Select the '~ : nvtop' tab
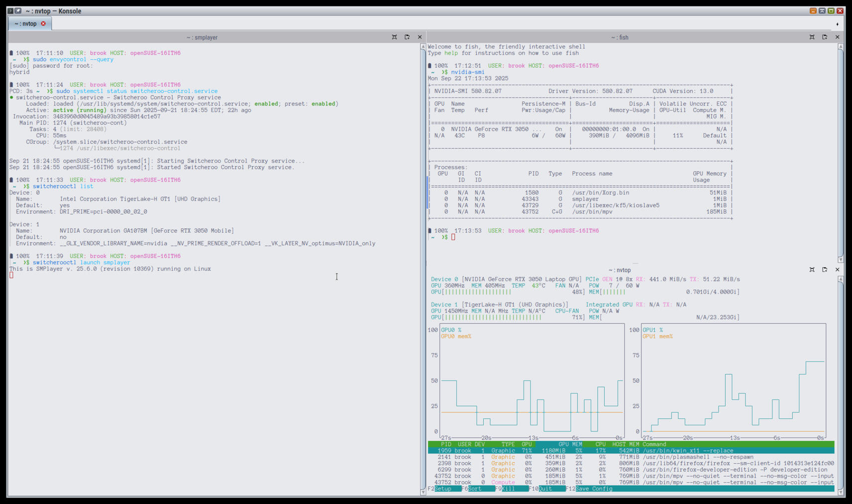 [x=26, y=23]
